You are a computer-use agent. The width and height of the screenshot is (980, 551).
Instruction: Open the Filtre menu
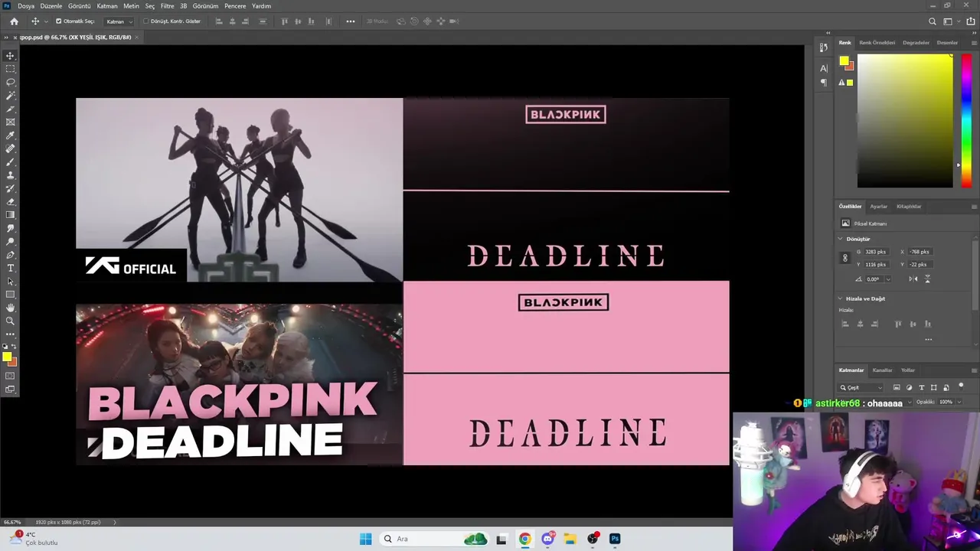(167, 5)
